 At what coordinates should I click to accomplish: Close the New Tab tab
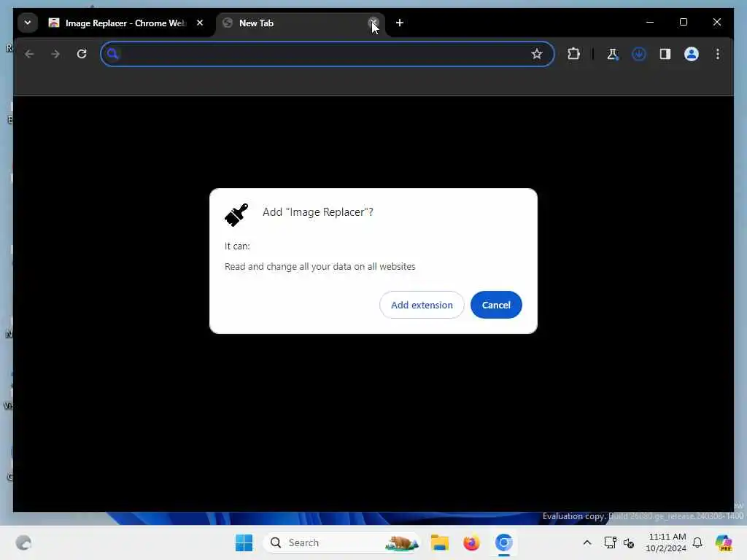[x=373, y=23]
